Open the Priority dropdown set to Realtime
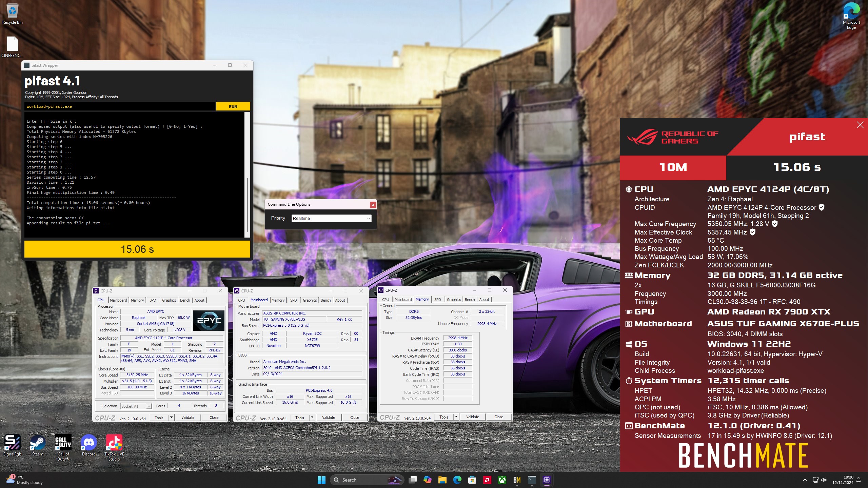Image resolution: width=868 pixels, height=488 pixels. tap(331, 218)
